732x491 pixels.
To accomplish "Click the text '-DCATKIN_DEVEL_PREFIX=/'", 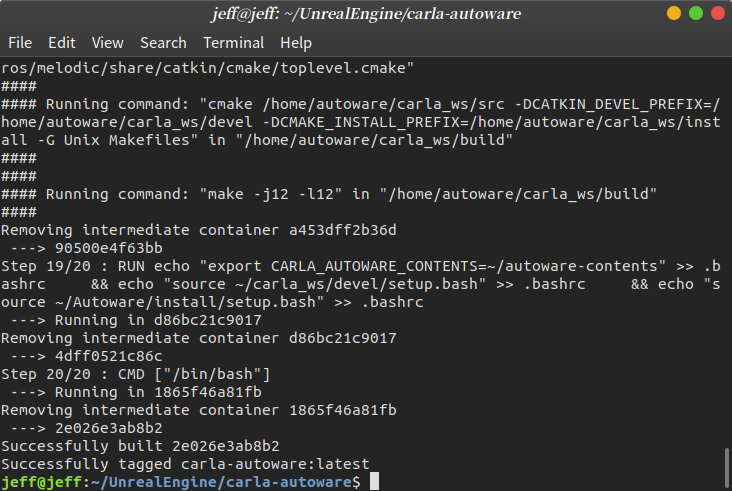I will (617, 104).
